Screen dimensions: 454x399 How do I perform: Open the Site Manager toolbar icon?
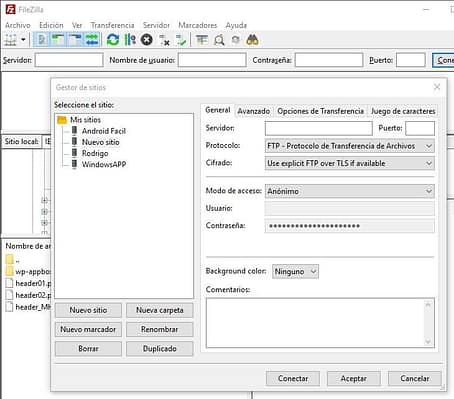tap(10, 40)
